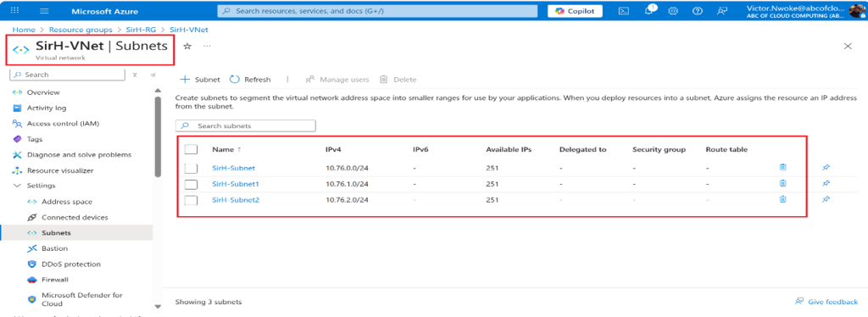Viewport: 868px width, 317px height.
Task: Open the notifications bell
Action: [648, 11]
